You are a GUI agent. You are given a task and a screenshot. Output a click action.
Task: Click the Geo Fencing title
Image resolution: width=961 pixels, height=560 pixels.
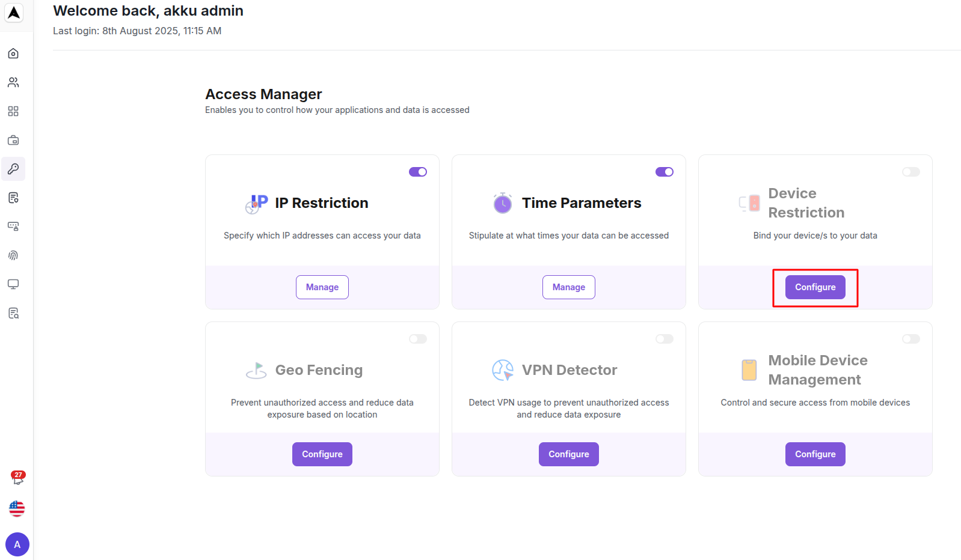tap(319, 370)
